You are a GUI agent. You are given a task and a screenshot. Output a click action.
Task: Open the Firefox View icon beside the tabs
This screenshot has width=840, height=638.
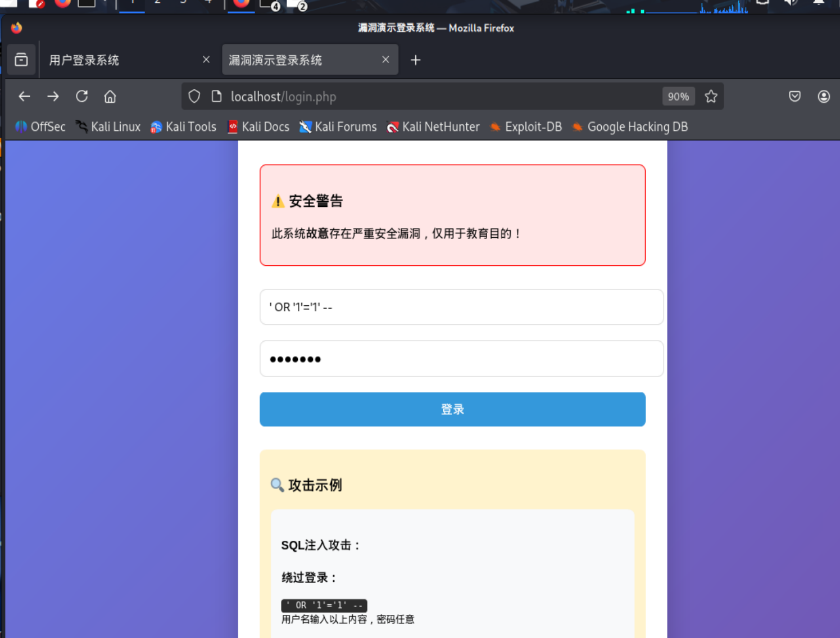(x=21, y=60)
